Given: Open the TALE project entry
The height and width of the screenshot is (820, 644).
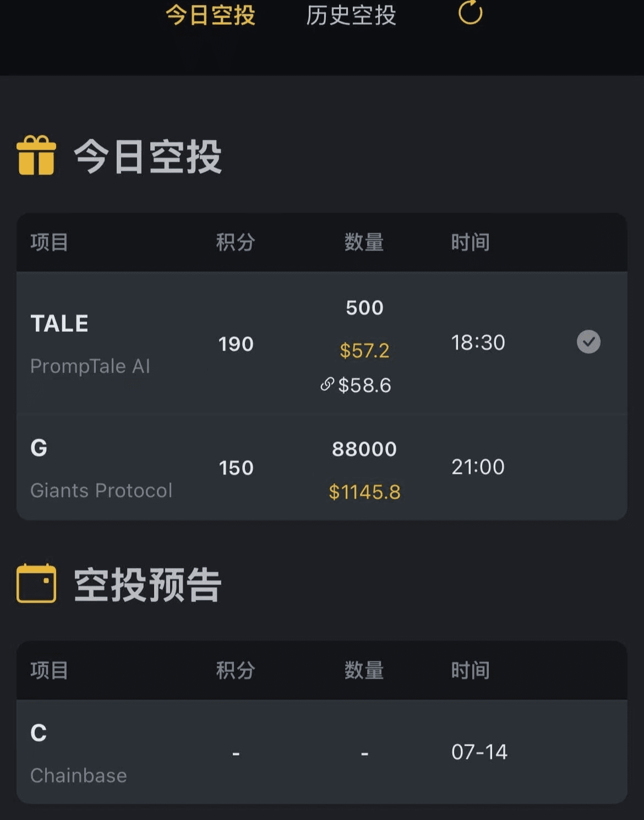Looking at the screenshot, I should tap(322, 343).
